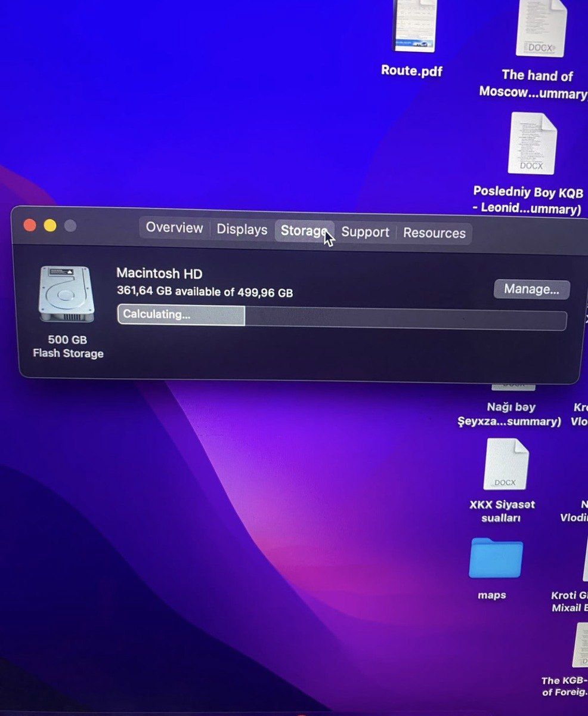Select the Route.pdf file icon
This screenshot has width=588, height=716.
coord(414,26)
